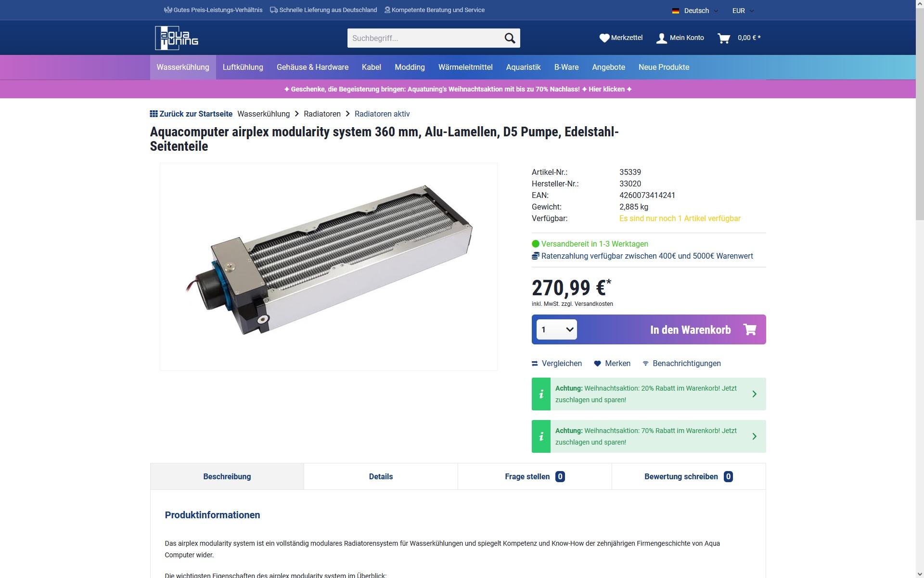Expand the 20% Rabatt notice arrow
The image size is (924, 578).
click(x=754, y=394)
